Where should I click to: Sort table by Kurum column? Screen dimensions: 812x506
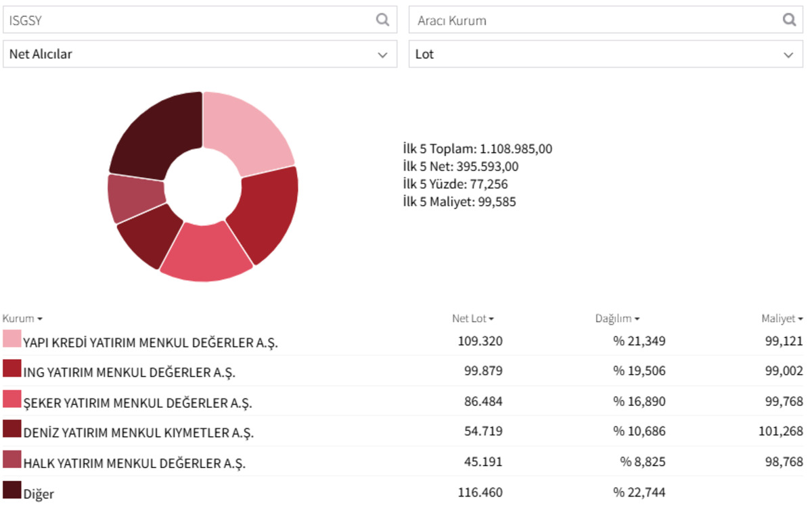(22, 318)
